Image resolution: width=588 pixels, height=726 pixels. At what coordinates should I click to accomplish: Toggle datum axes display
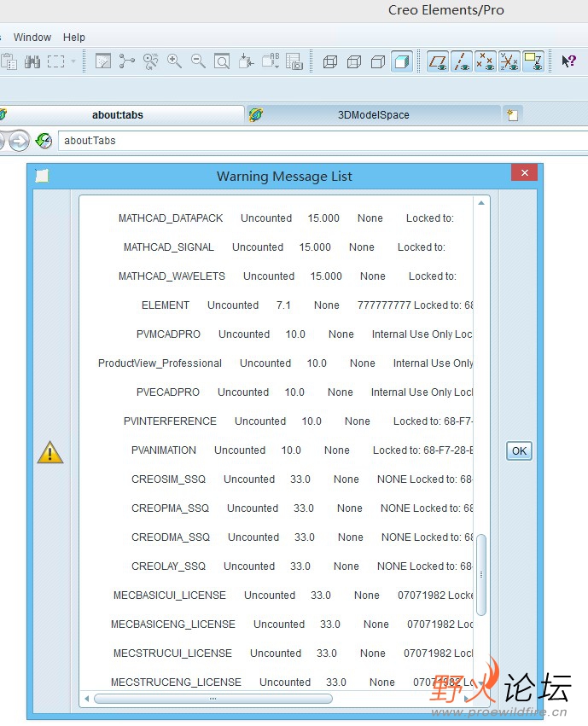(x=462, y=61)
